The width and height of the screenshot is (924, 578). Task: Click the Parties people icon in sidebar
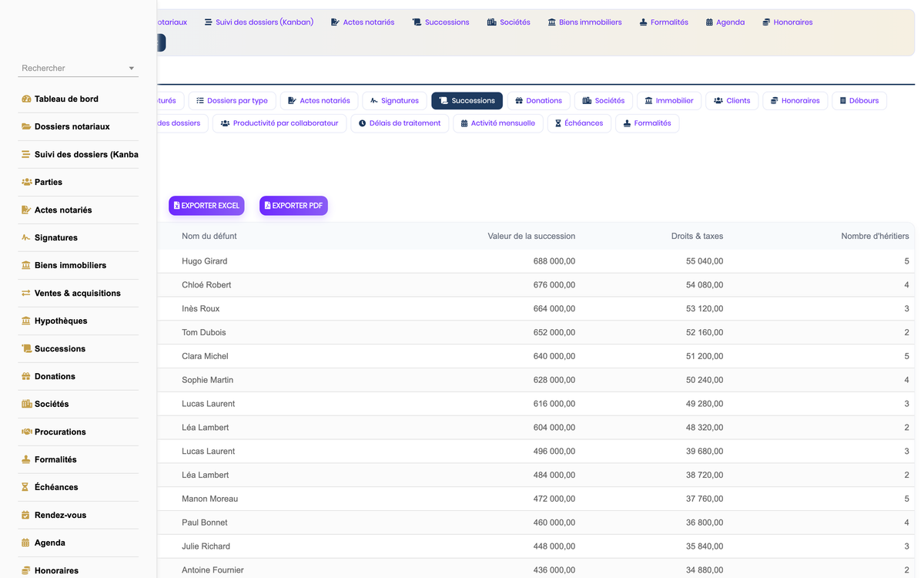pos(26,182)
